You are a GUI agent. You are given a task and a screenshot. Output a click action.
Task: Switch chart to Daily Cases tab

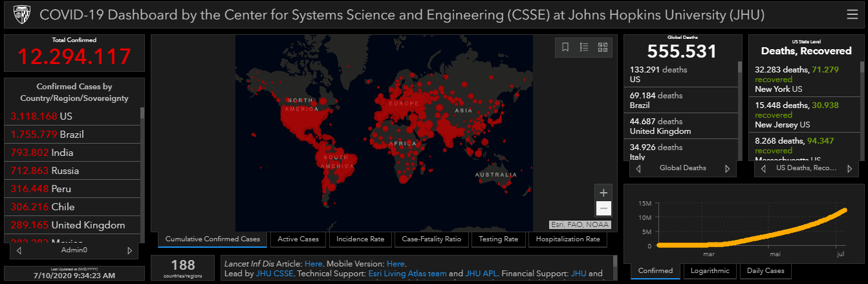pos(766,271)
